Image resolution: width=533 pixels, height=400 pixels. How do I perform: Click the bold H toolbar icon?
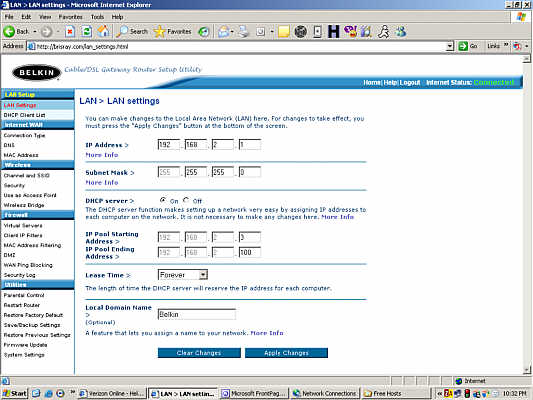pyautogui.click(x=333, y=32)
